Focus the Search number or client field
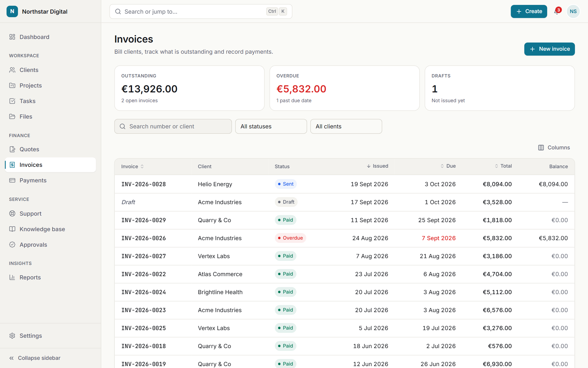This screenshot has width=588, height=368. [x=173, y=126]
